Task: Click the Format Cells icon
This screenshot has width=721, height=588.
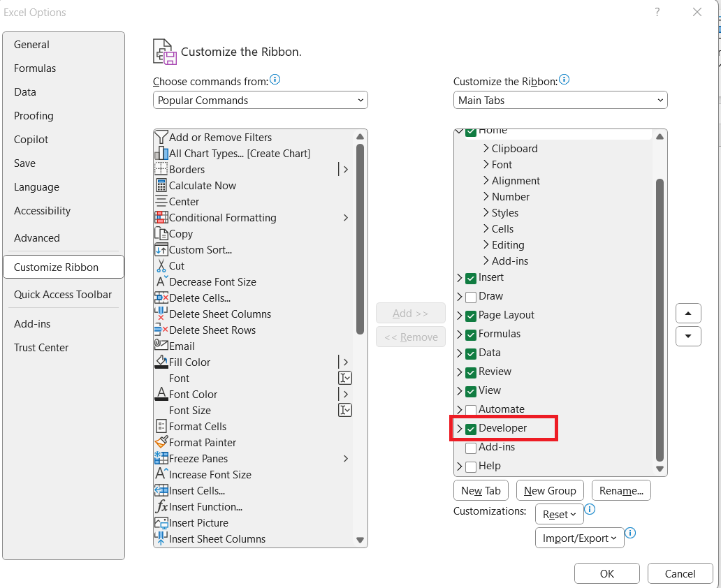Action: pyautogui.click(x=161, y=426)
